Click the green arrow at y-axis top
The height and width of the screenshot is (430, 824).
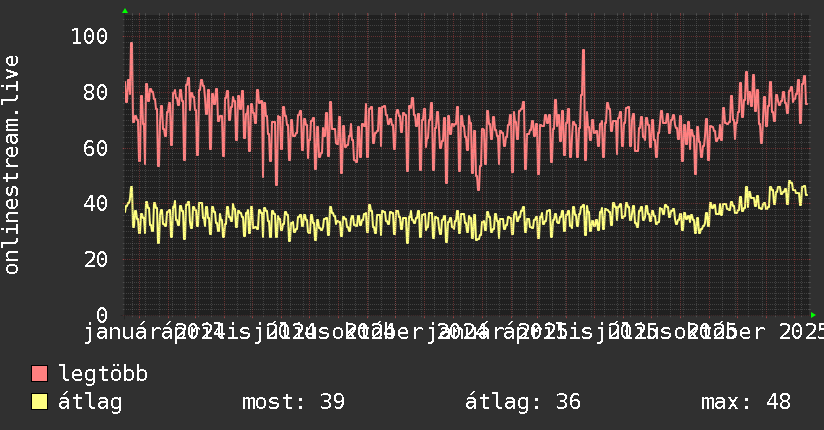pos(125,11)
